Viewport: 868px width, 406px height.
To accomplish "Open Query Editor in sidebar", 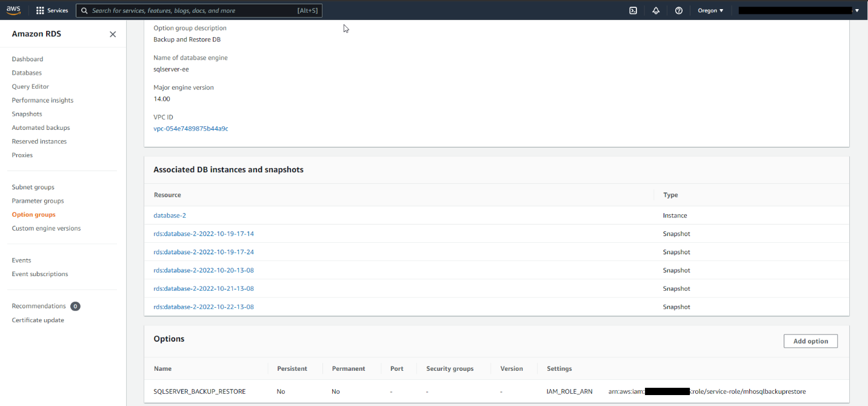I will tap(30, 87).
